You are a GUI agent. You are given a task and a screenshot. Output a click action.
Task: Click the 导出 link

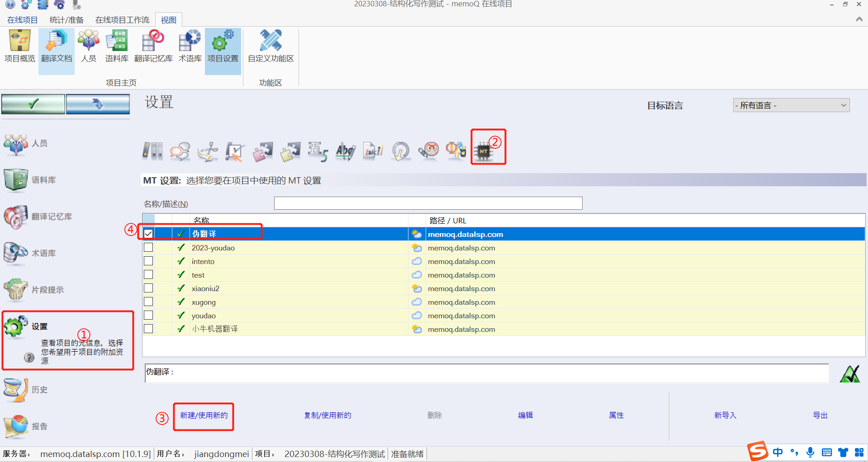pos(821,415)
